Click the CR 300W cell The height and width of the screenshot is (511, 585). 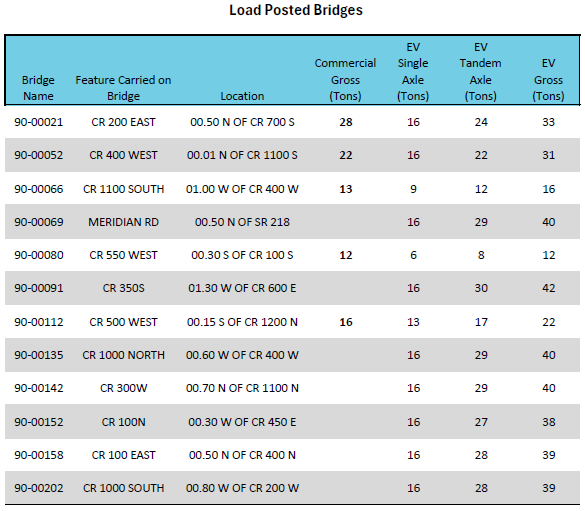(x=123, y=388)
